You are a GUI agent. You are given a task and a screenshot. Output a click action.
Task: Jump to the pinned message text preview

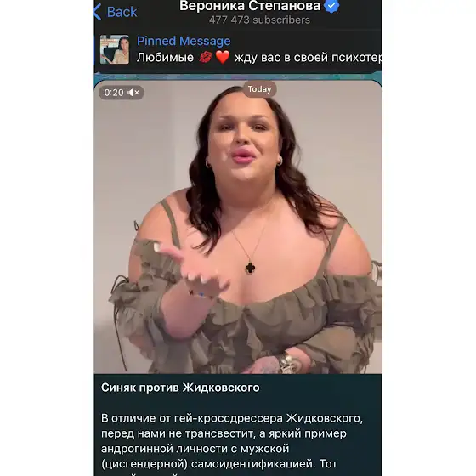tap(259, 58)
